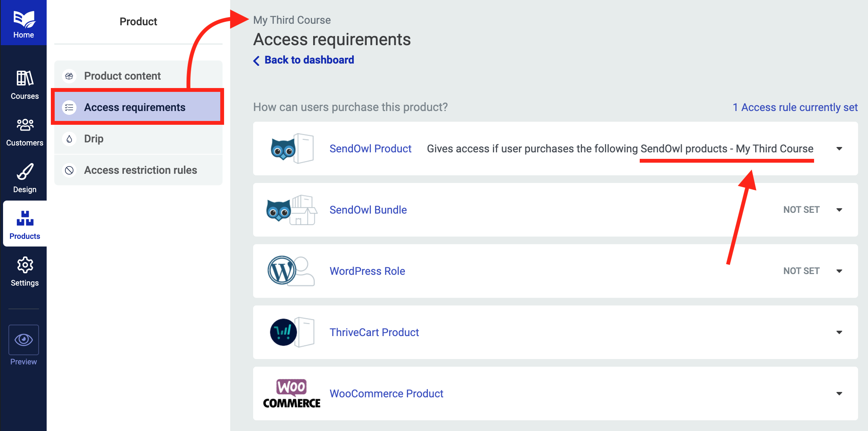The height and width of the screenshot is (431, 868).
Task: Open Courses from the sidebar icon
Action: click(24, 78)
